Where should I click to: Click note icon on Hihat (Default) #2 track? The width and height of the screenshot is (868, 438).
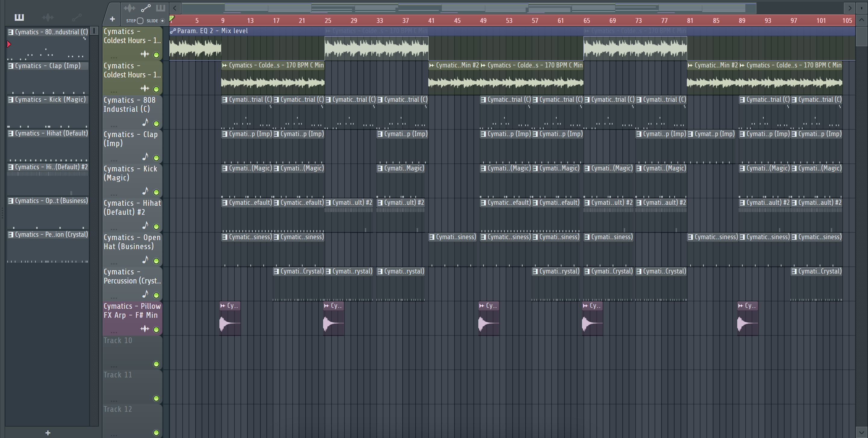145,226
